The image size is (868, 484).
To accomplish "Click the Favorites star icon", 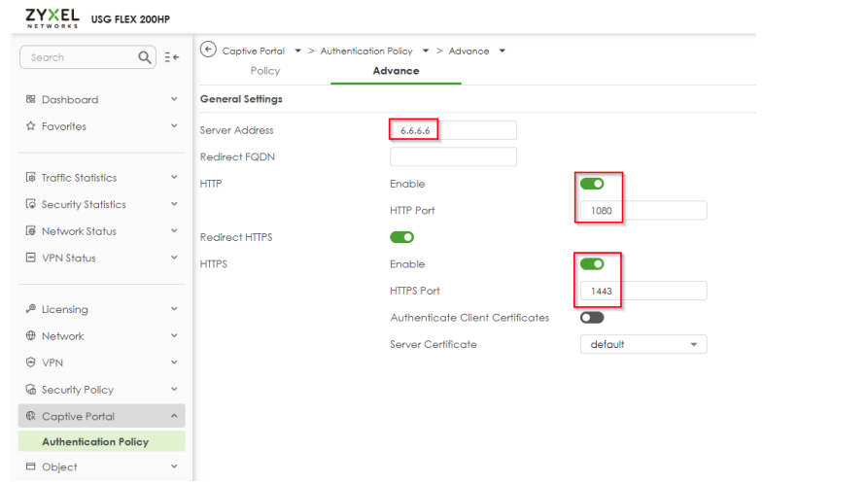I will [x=30, y=125].
